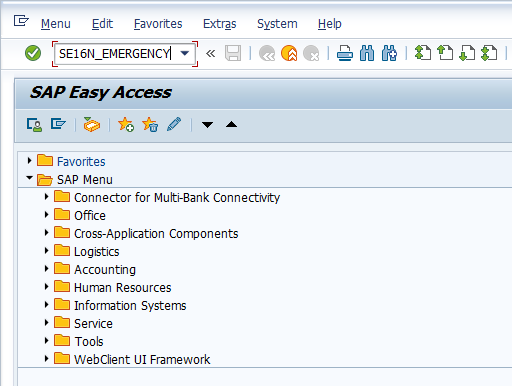Click the Move Favorites Down arrow
The image size is (512, 386).
pos(207,125)
